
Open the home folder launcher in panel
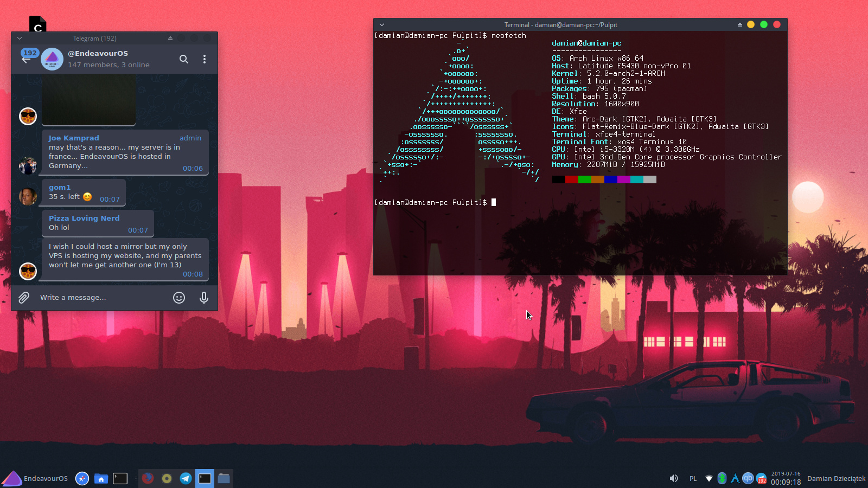click(x=101, y=478)
